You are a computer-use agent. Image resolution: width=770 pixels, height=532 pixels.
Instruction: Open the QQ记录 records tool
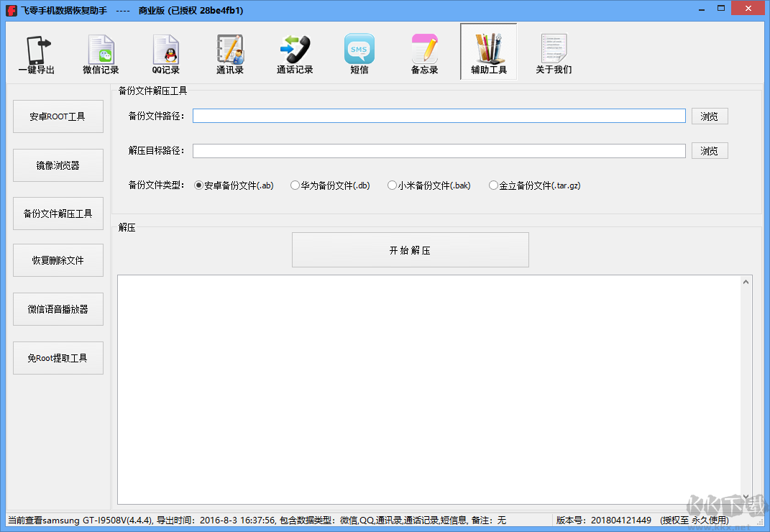(x=165, y=52)
